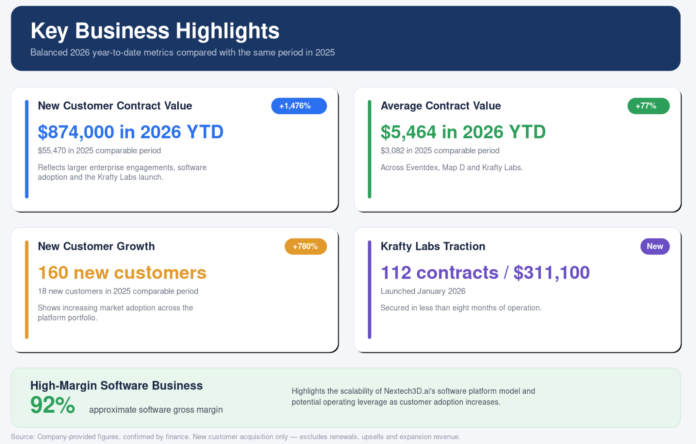This screenshot has height=444, width=696.
Task: Click the Source footnote text
Action: point(235,437)
